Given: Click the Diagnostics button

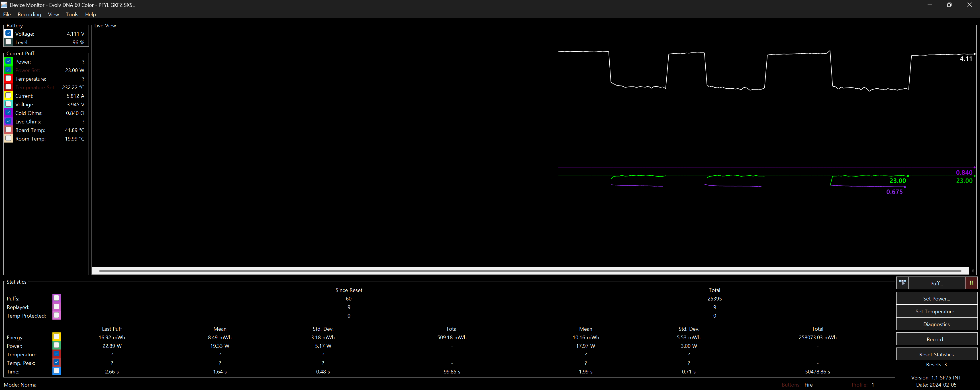Looking at the screenshot, I should tap(936, 324).
